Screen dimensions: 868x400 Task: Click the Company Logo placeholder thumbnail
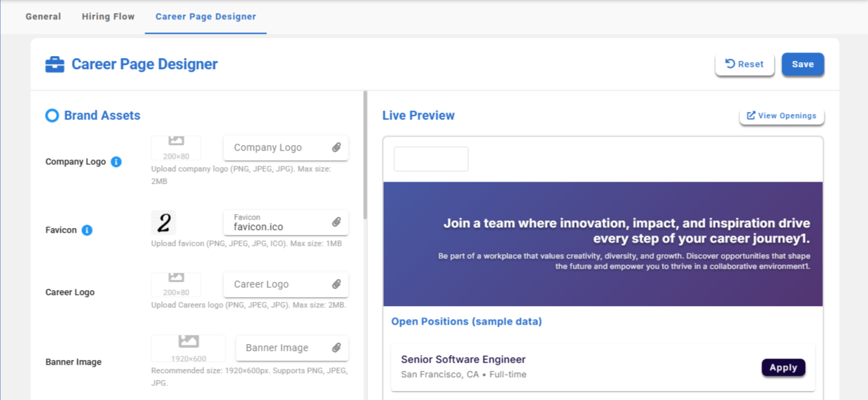click(x=176, y=148)
